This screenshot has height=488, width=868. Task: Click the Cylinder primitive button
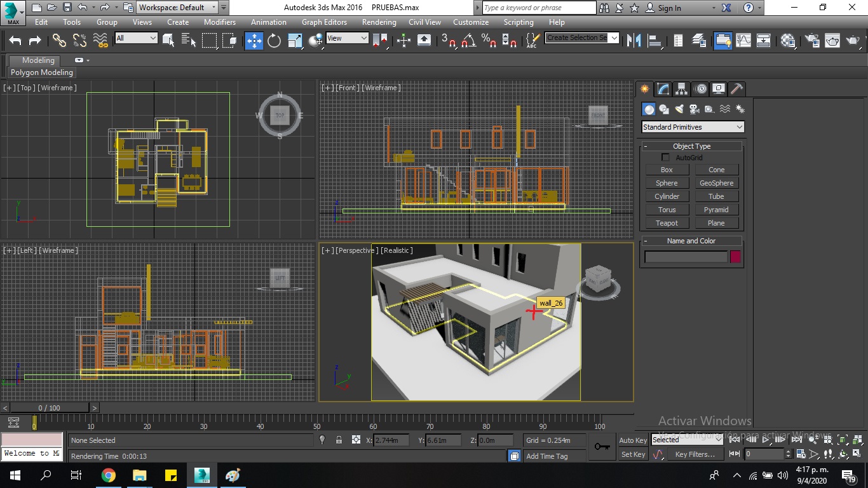tap(667, 196)
